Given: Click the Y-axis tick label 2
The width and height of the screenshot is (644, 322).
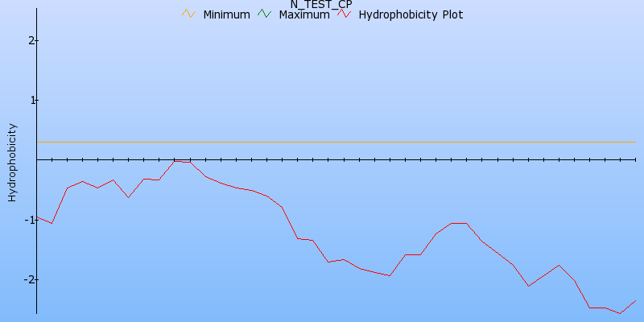Looking at the screenshot, I should pos(31,40).
